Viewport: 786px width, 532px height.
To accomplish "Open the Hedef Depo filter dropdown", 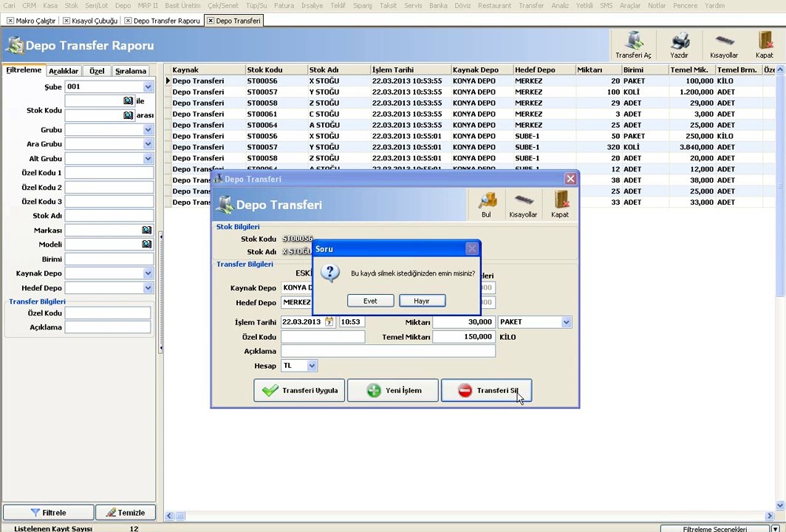I will pyautogui.click(x=148, y=288).
